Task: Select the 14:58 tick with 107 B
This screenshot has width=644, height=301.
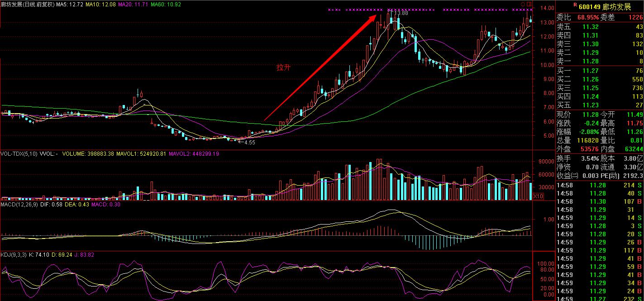Action: 600,201
